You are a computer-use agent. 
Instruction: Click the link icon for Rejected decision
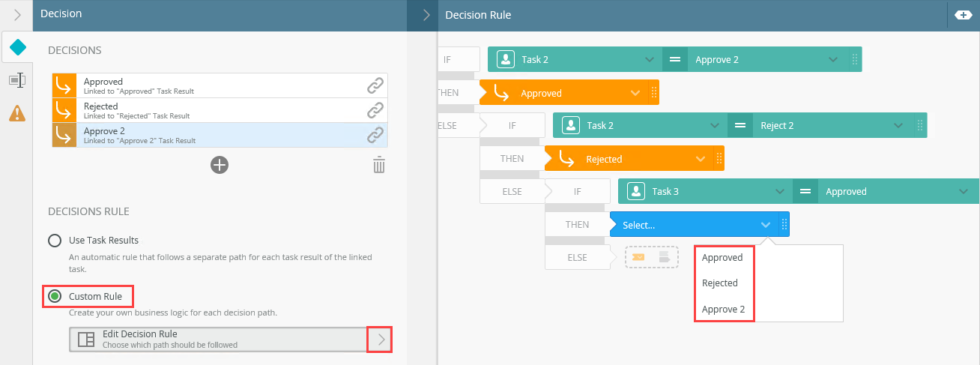(375, 110)
